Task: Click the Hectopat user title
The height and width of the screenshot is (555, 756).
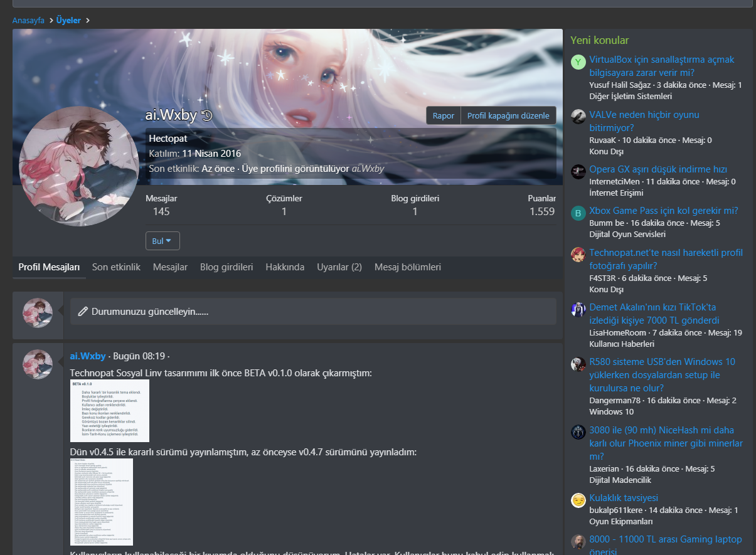Action: pyautogui.click(x=168, y=138)
